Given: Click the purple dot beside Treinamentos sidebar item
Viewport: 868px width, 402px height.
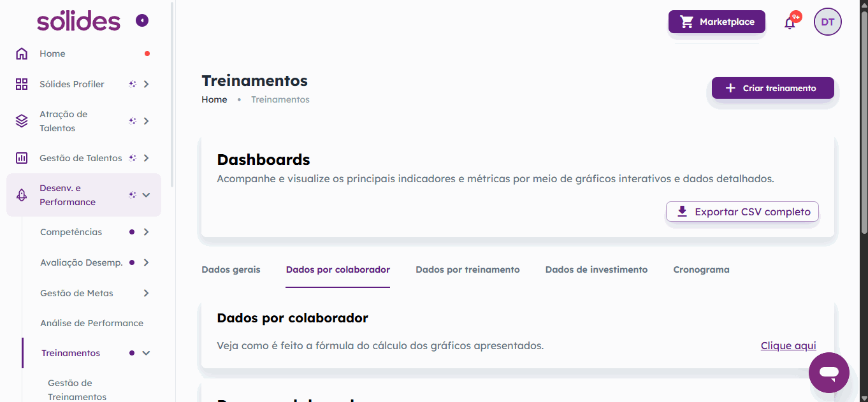Looking at the screenshot, I should (132, 353).
